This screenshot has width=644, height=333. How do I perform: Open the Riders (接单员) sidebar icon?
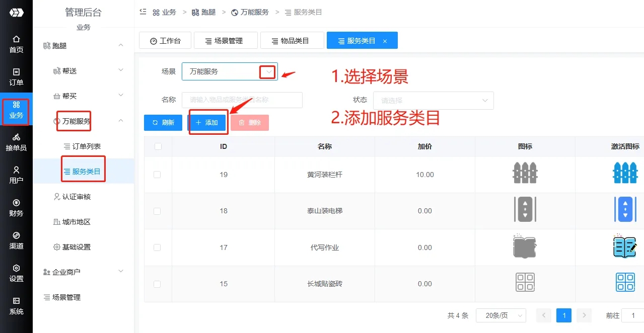pyautogui.click(x=16, y=142)
